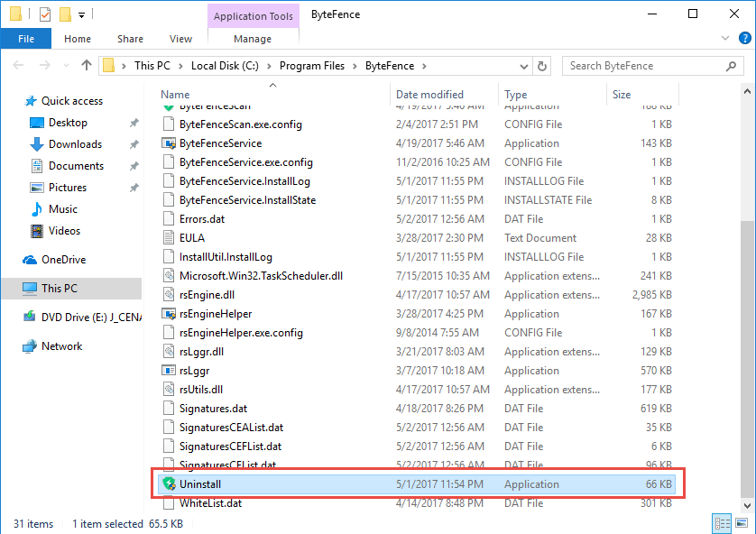The image size is (756, 534).
Task: Navigate up one folder with the up arrow
Action: pos(86,66)
